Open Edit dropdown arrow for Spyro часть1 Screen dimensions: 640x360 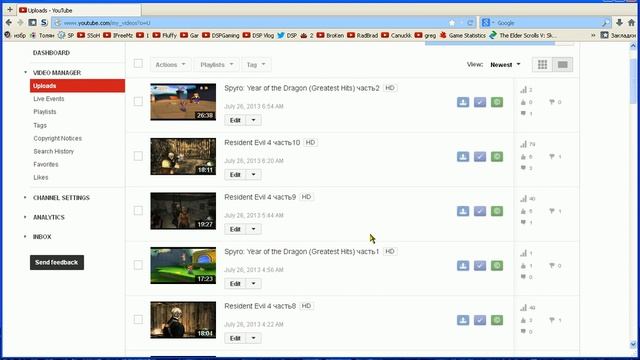[253, 284]
